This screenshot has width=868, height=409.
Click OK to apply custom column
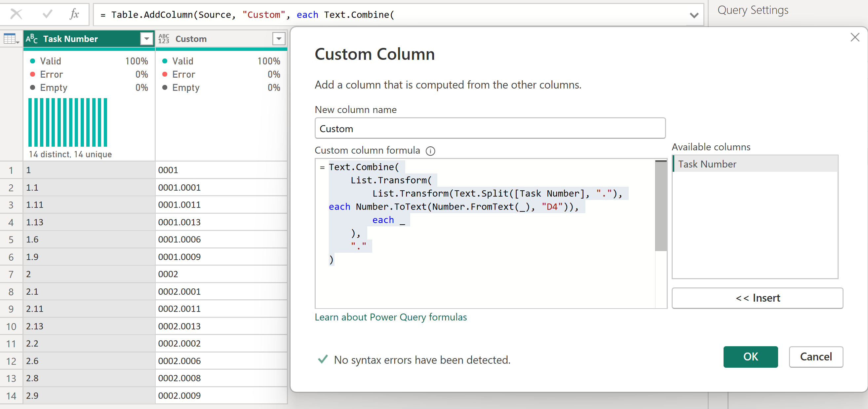coord(750,356)
